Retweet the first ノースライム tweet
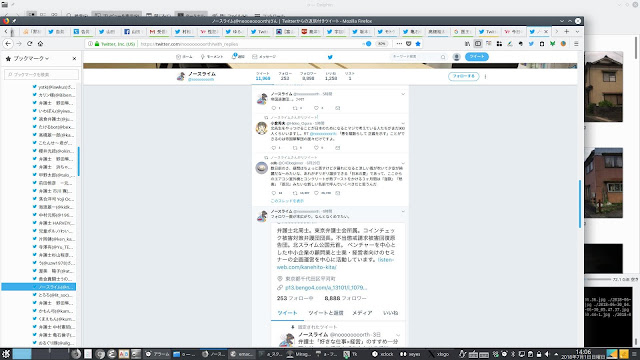The width and height of the screenshot is (640, 360). click(x=295, y=108)
